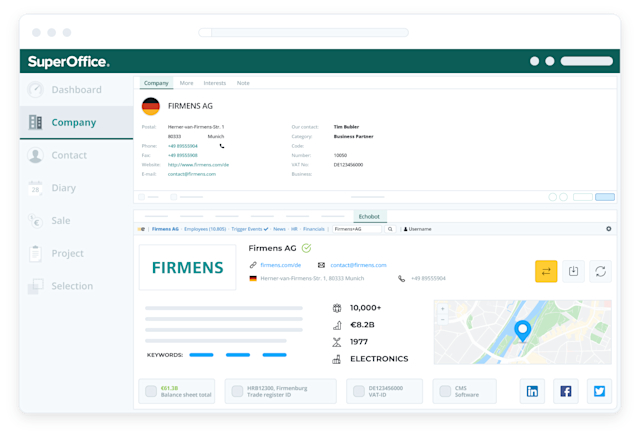Viewport: 640px width, 437px height.
Task: Check the VAT-ID box
Action: click(x=359, y=391)
